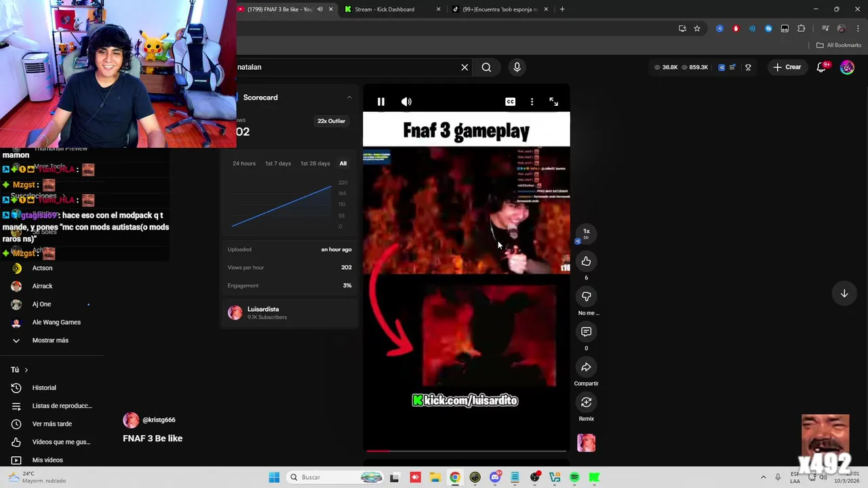Share the Short with Compartir
The width and height of the screenshot is (868, 488).
(586, 367)
